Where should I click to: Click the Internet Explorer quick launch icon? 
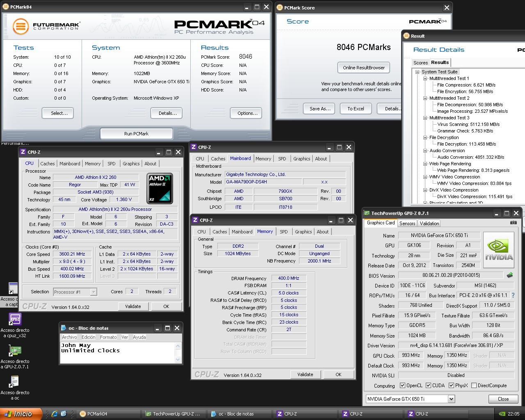click(54, 414)
